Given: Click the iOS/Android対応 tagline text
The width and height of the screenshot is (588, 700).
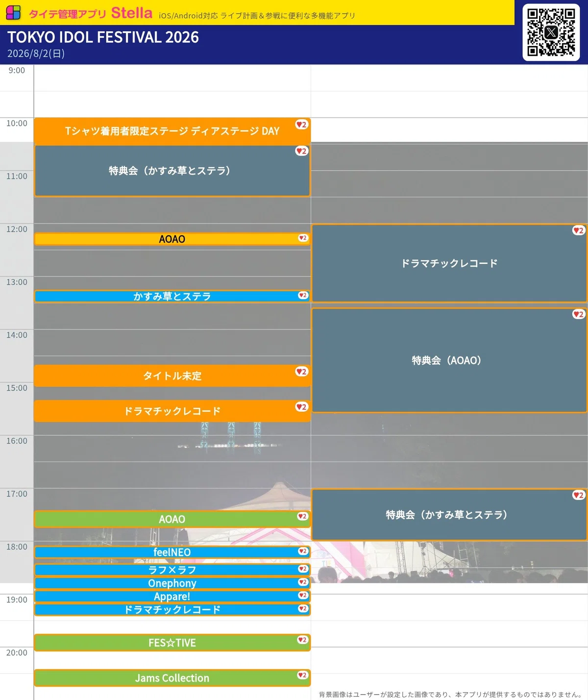Looking at the screenshot, I should [x=257, y=16].
